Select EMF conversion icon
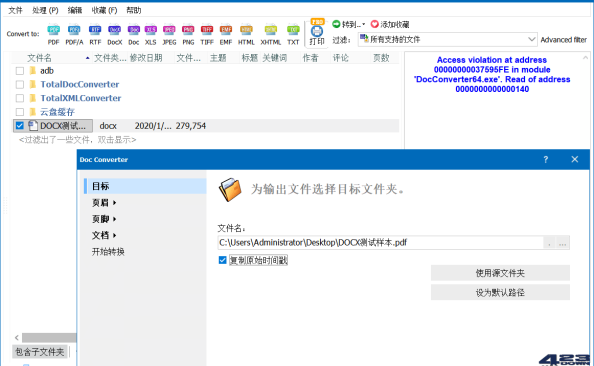Image resolution: width=594 pixels, height=366 pixels. click(226, 34)
